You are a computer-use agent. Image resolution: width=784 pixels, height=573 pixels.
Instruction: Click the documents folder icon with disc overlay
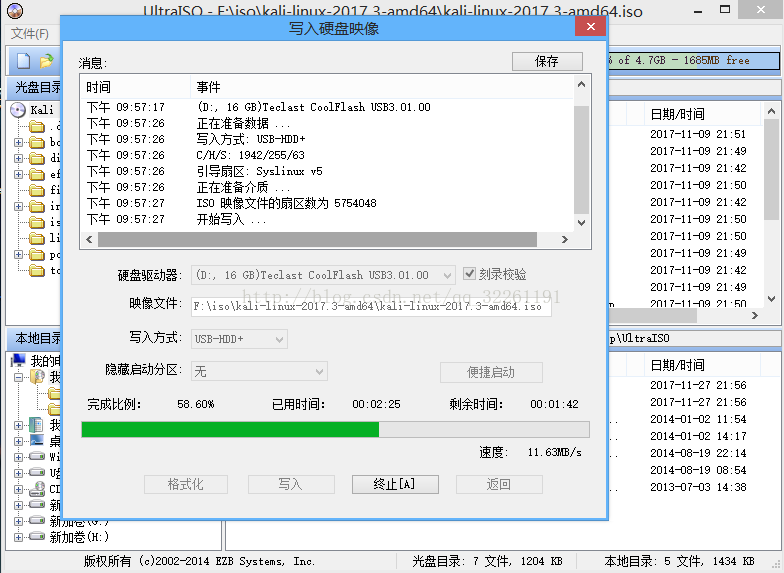pos(38,376)
